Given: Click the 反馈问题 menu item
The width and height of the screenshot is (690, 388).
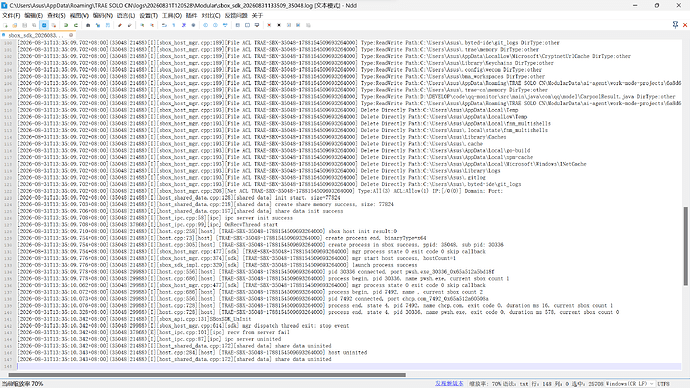Looking at the screenshot, I should [x=236, y=15].
